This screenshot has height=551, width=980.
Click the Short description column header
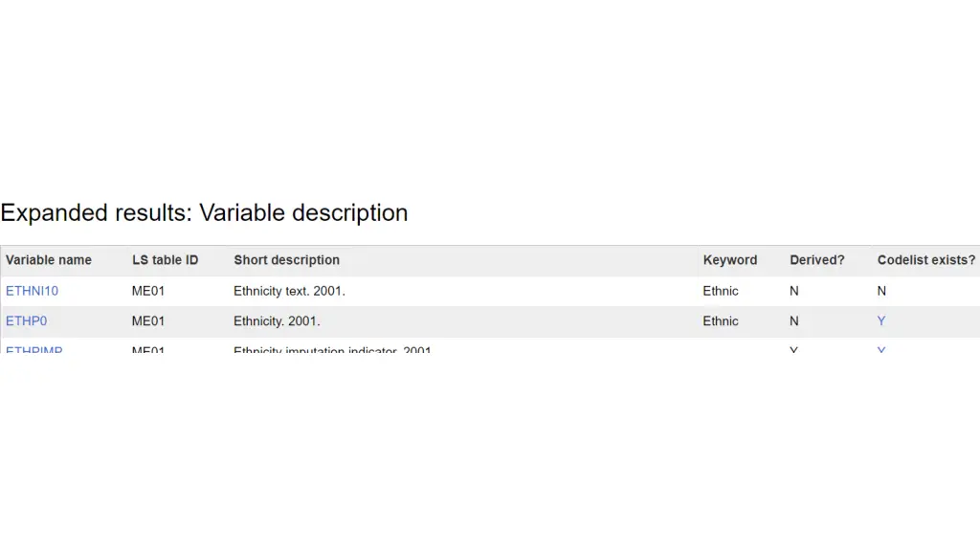point(287,260)
